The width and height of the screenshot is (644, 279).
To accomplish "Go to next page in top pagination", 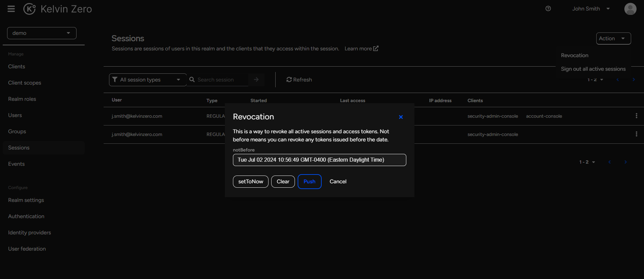I will (634, 80).
